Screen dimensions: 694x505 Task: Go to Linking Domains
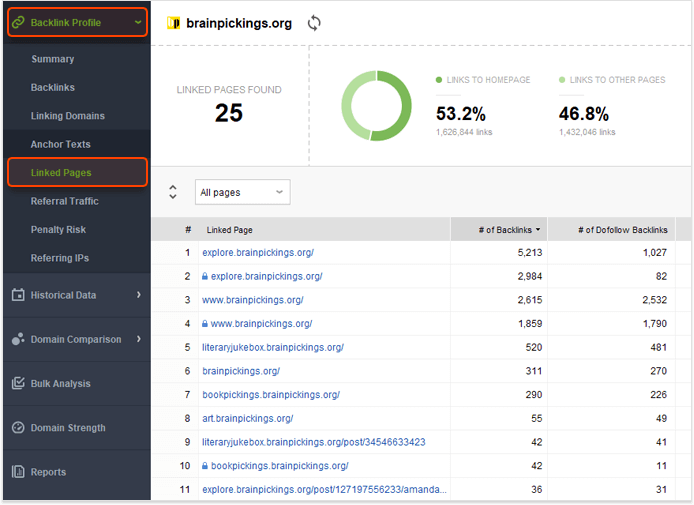tap(68, 116)
